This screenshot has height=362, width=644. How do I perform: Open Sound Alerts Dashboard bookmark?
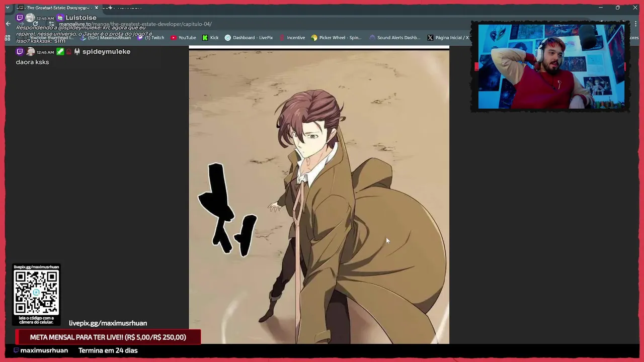(x=394, y=38)
